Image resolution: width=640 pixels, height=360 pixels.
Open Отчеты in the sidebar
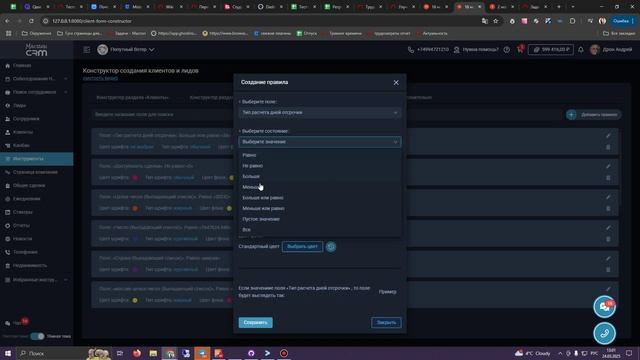[x=21, y=225]
